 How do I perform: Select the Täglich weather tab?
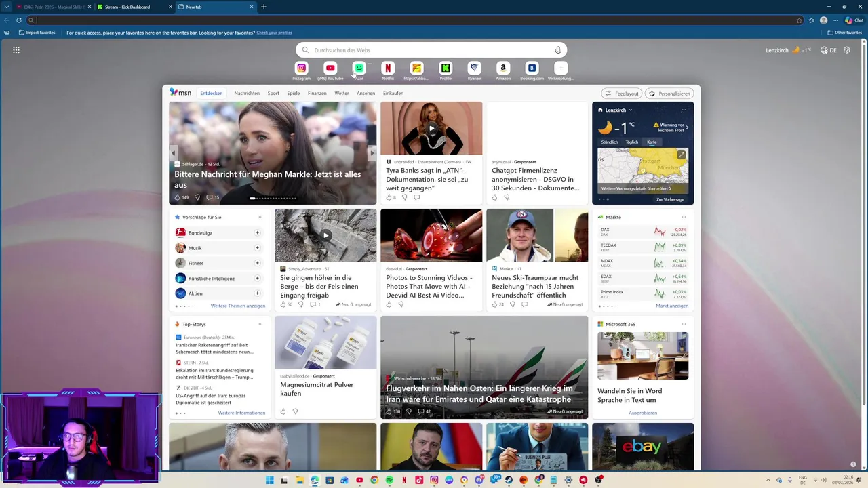point(632,142)
